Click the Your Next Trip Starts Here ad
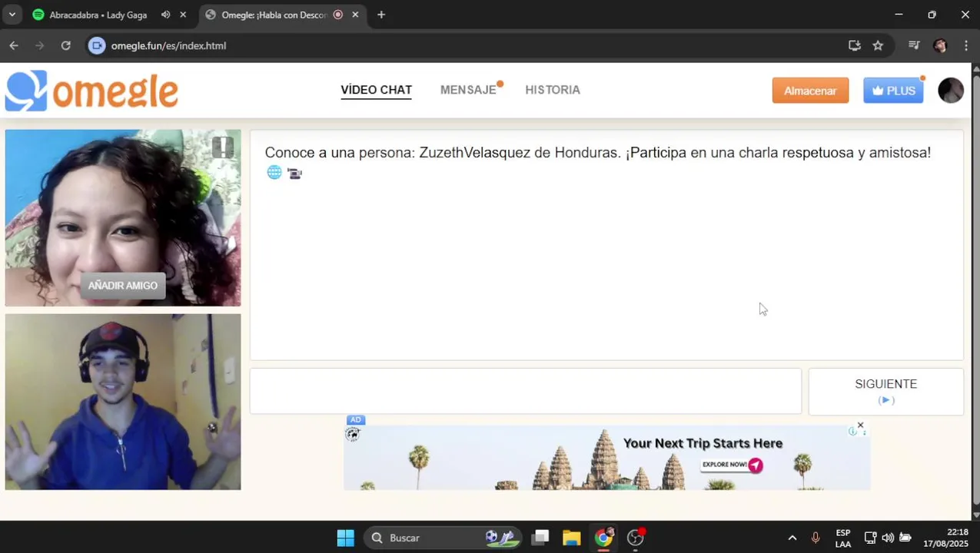Screen dimensions: 980x553 607,457
